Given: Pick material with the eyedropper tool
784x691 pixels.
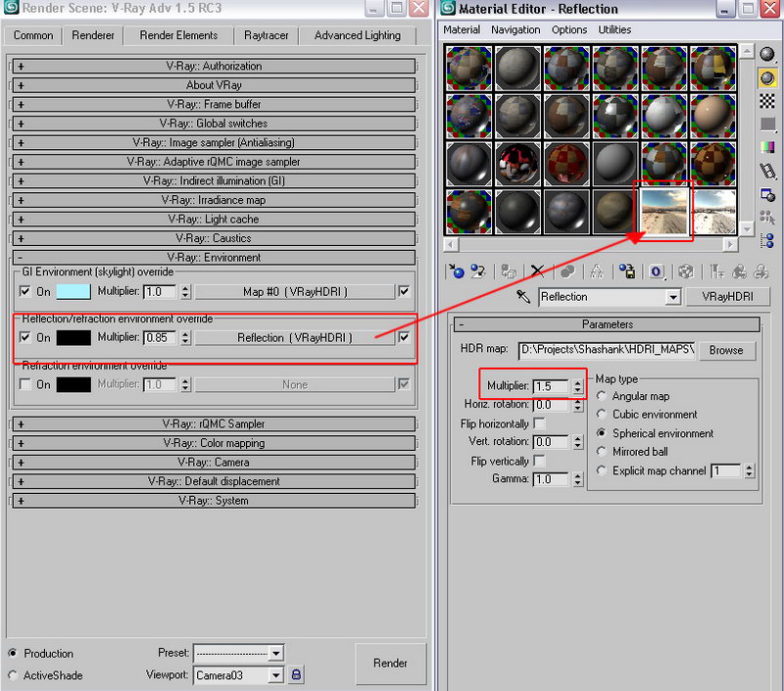Looking at the screenshot, I should click(523, 297).
